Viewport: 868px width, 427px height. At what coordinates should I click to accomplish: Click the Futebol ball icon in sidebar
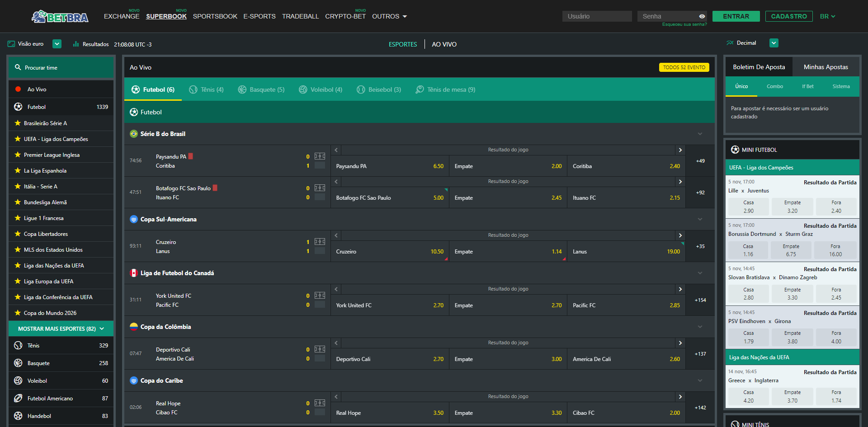pyautogui.click(x=18, y=107)
